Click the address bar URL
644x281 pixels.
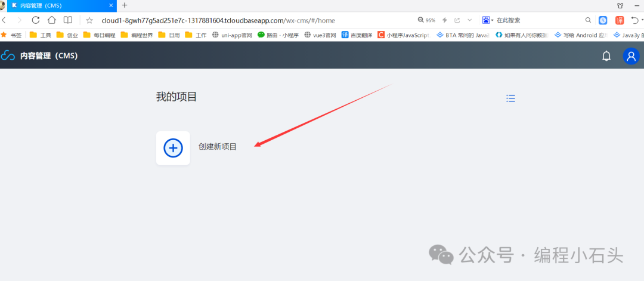[x=218, y=20]
